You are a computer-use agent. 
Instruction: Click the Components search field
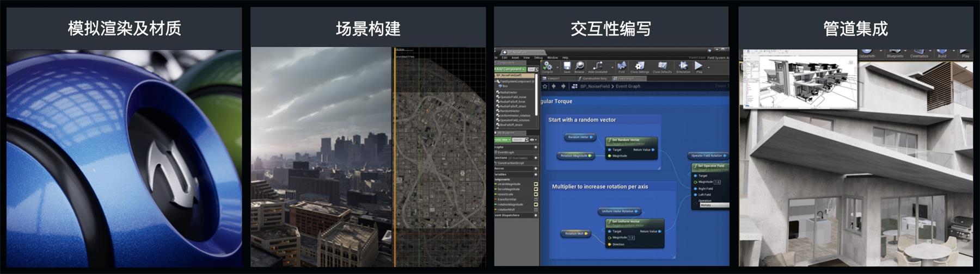[532, 69]
